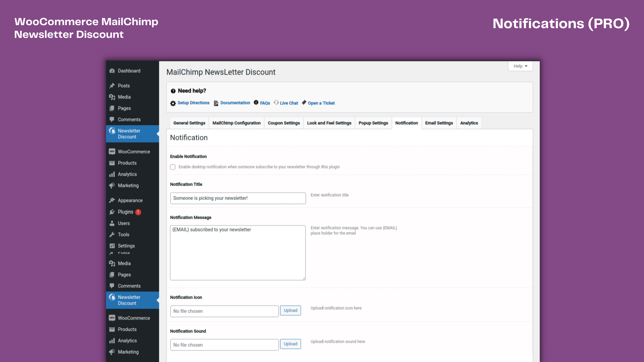Open the Setup Directions link
The height and width of the screenshot is (362, 644).
(194, 103)
